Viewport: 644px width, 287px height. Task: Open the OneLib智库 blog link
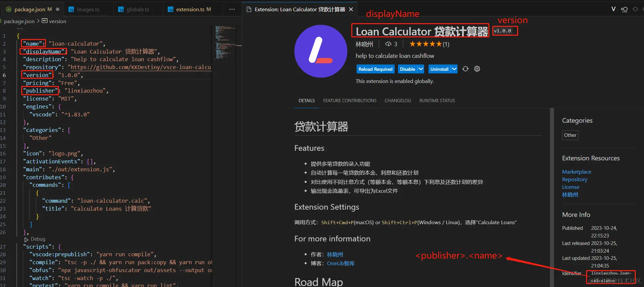coord(341,264)
